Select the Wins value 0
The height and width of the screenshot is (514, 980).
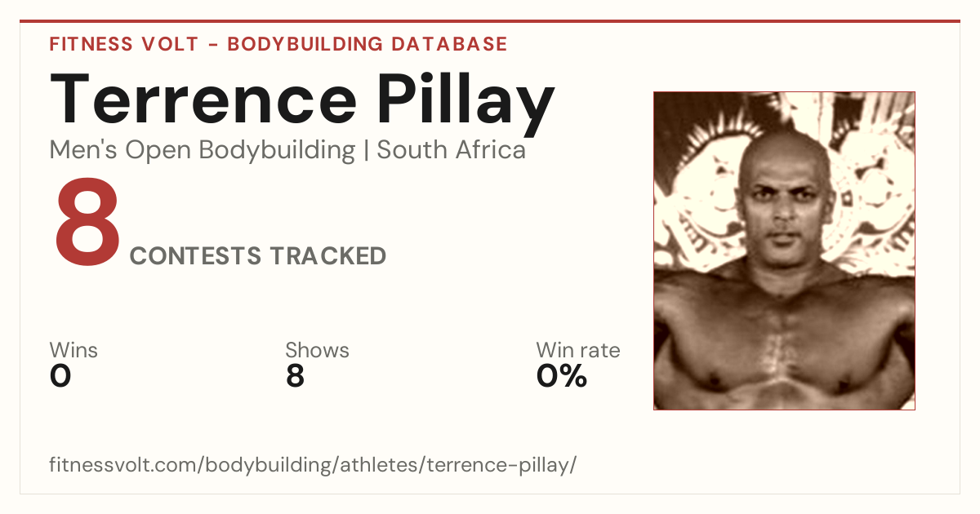[60, 376]
